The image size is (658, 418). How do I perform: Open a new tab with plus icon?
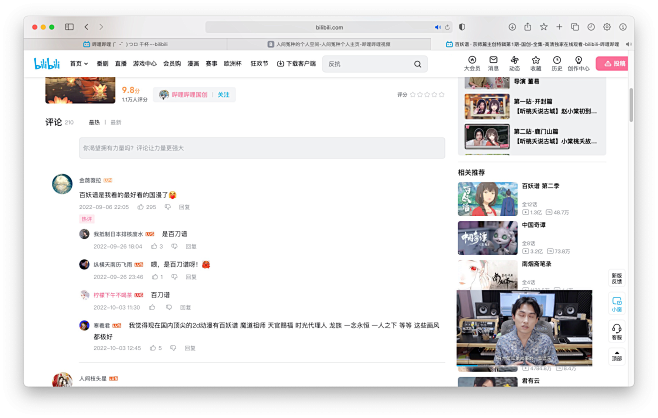point(559,27)
